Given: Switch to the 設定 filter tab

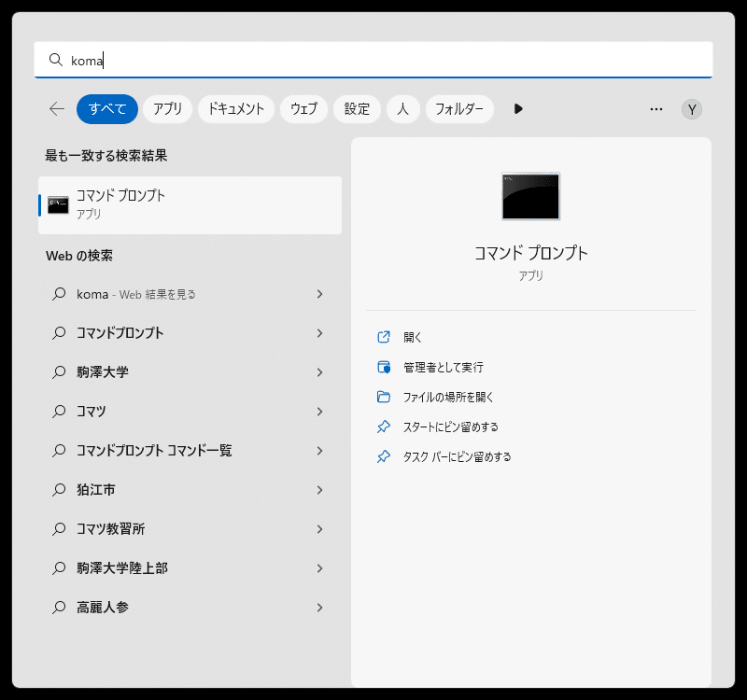Looking at the screenshot, I should (x=357, y=109).
